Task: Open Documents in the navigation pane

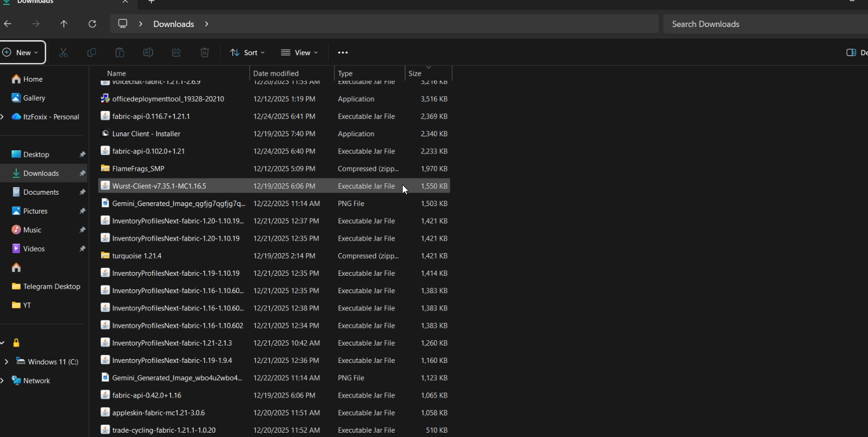Action: [41, 192]
